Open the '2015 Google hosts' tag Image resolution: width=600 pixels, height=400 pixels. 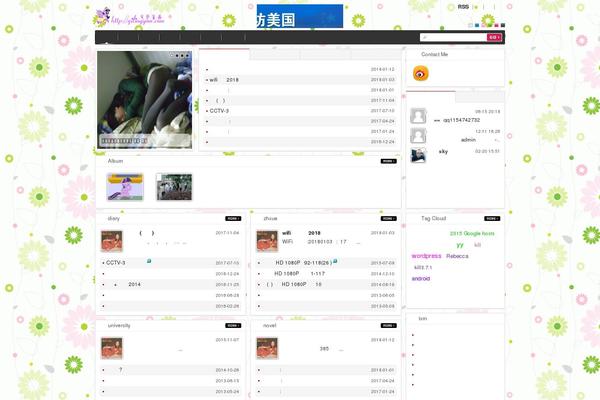point(472,233)
